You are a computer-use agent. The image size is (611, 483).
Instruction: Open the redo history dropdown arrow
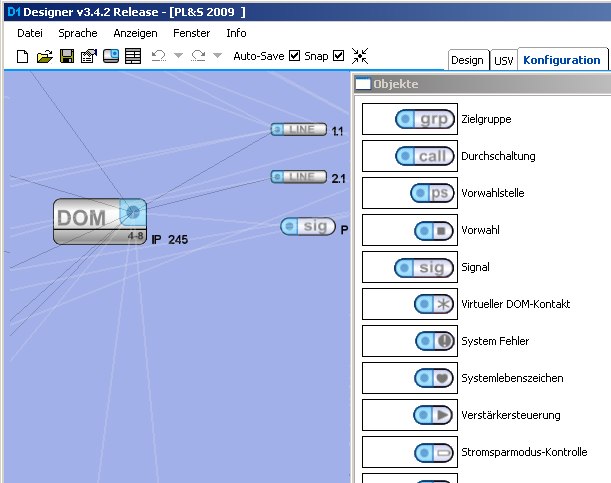[217, 56]
